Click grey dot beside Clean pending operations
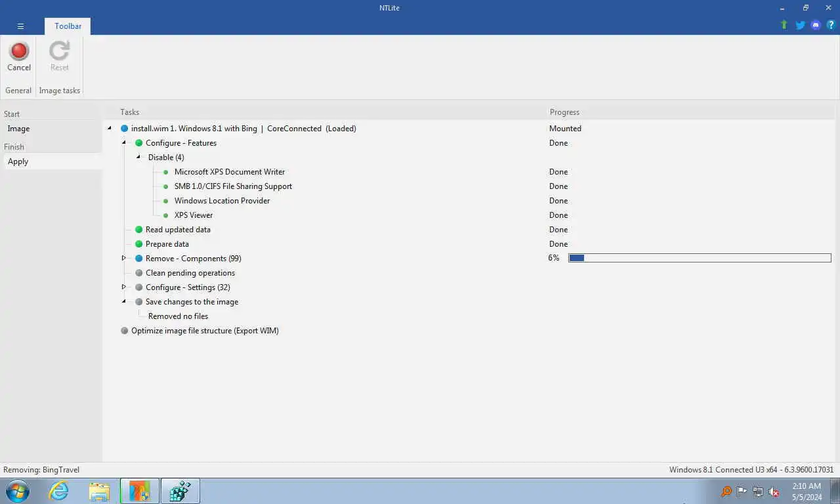The image size is (840, 504). [x=138, y=273]
